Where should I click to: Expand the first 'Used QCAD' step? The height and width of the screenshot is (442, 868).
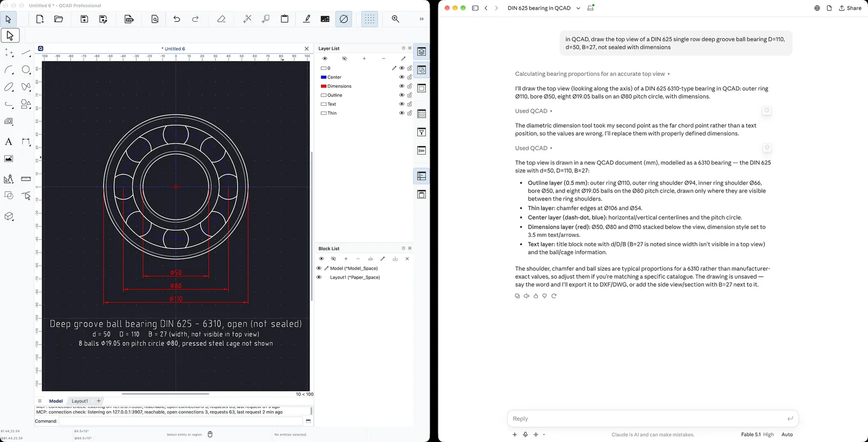[x=534, y=111]
